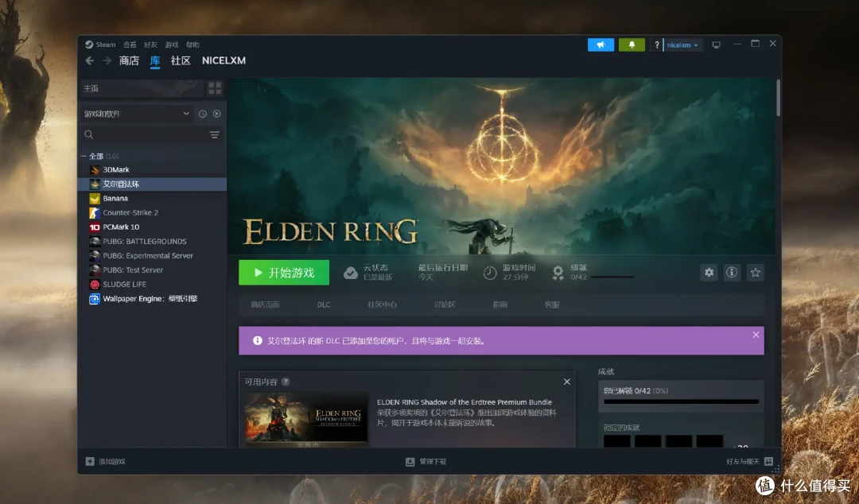Click the 您已解锁 0/42 progress bar

[681, 401]
